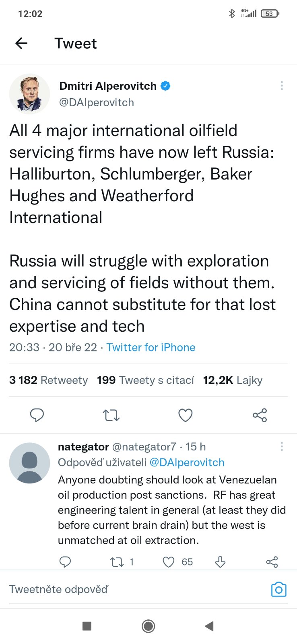Reply to nategator's comment
297x644 pixels.
pyautogui.click(x=65, y=562)
